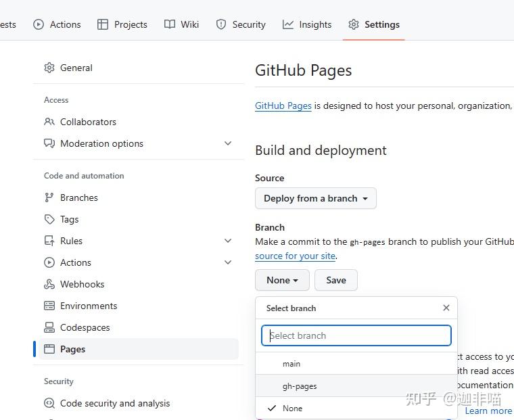
Task: Focus the Select branch filter field
Action: pyautogui.click(x=356, y=335)
